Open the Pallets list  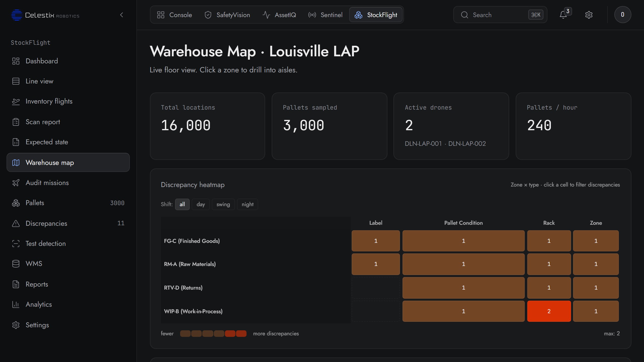coord(68,203)
